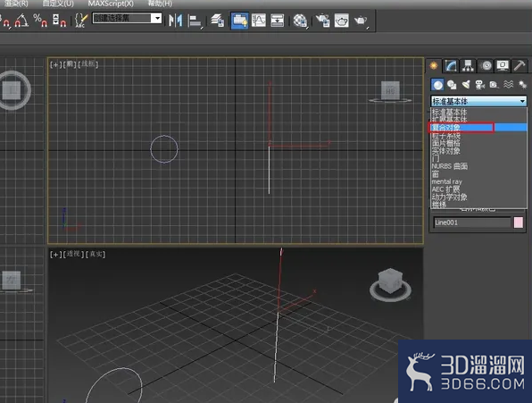
Task: Click the front viewport [+] menu label
Action: (x=55, y=64)
